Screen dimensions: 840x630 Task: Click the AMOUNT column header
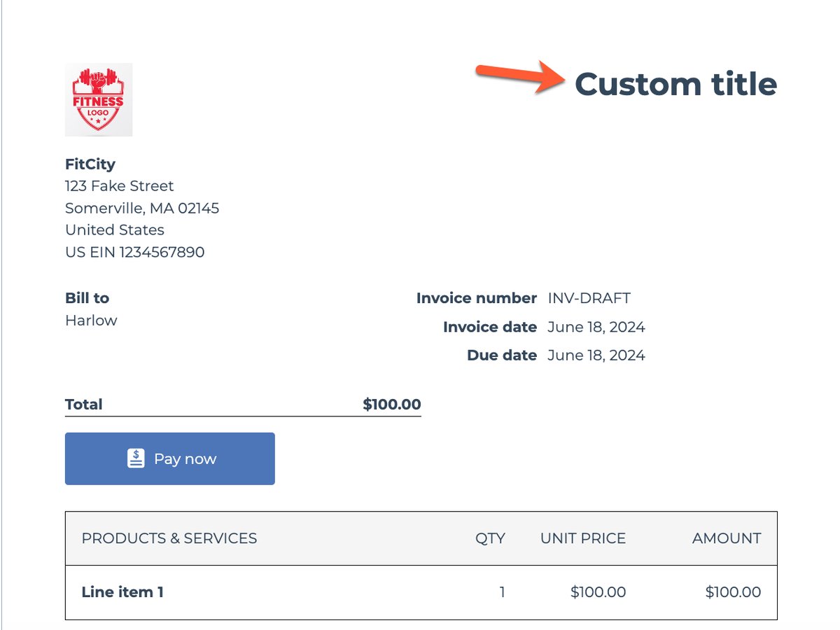click(727, 538)
